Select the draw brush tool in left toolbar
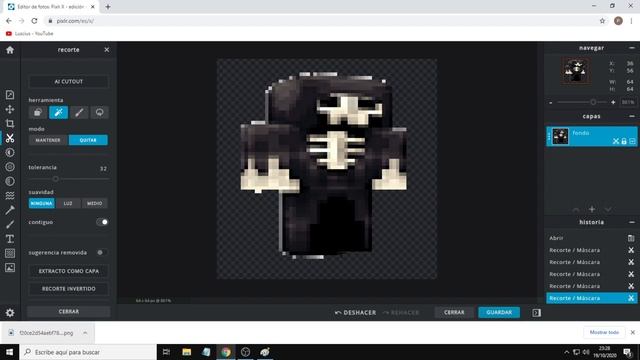This screenshot has height=360, width=640. [x=10, y=224]
